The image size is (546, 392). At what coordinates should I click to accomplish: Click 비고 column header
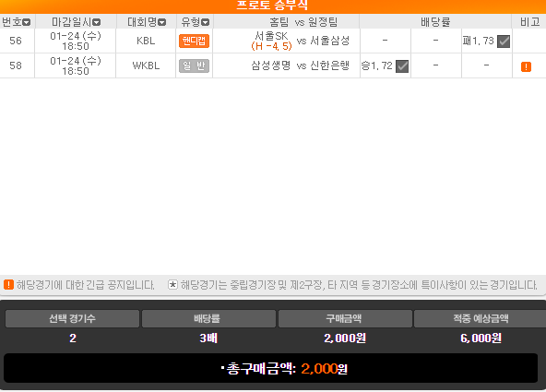pos(529,22)
